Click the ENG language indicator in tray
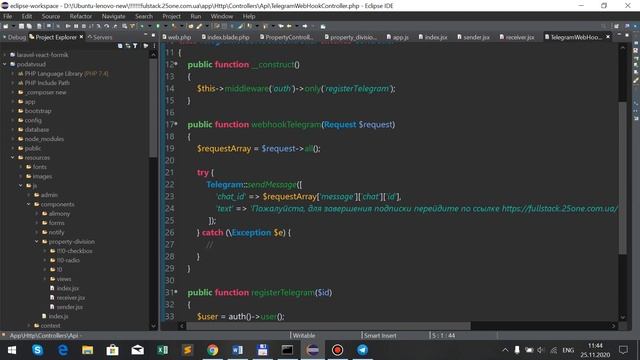The image size is (640, 360). pyautogui.click(x=568, y=350)
